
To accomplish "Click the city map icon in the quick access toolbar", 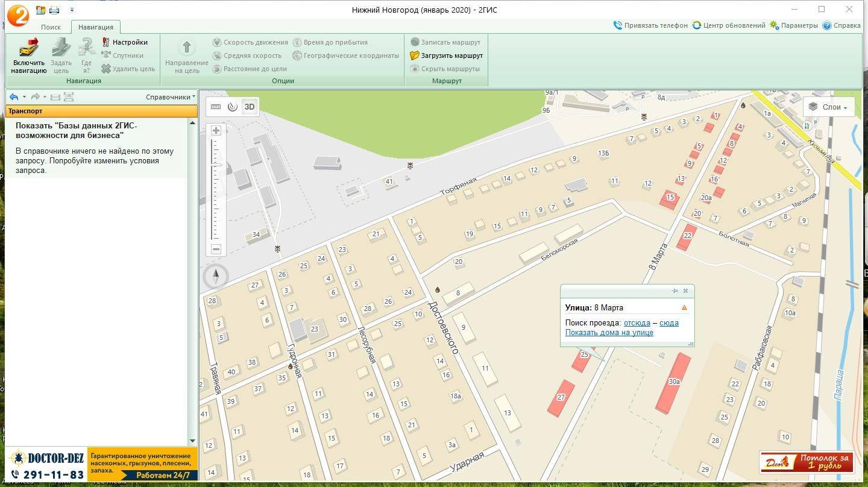I will coord(41,10).
